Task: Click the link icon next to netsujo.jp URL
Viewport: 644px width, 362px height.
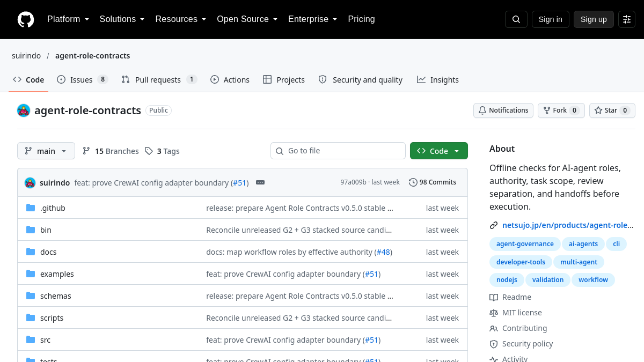Action: [494, 225]
